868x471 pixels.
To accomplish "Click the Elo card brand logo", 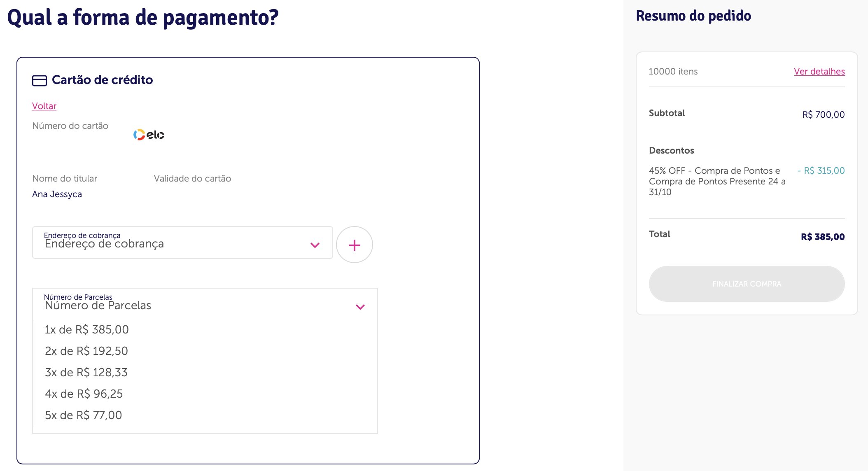I will click(149, 135).
